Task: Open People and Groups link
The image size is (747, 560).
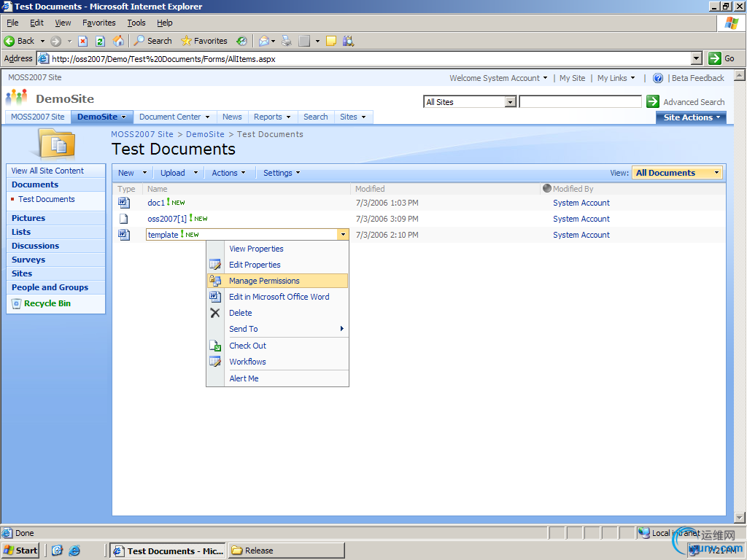Action: tap(50, 287)
